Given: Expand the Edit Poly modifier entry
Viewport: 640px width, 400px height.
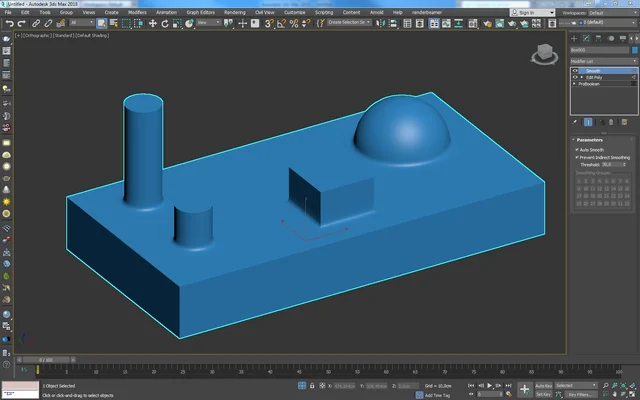Looking at the screenshot, I should (582, 77).
